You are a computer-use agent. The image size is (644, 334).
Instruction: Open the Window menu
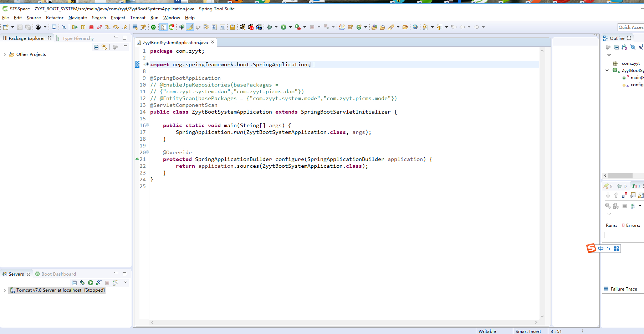coord(172,18)
